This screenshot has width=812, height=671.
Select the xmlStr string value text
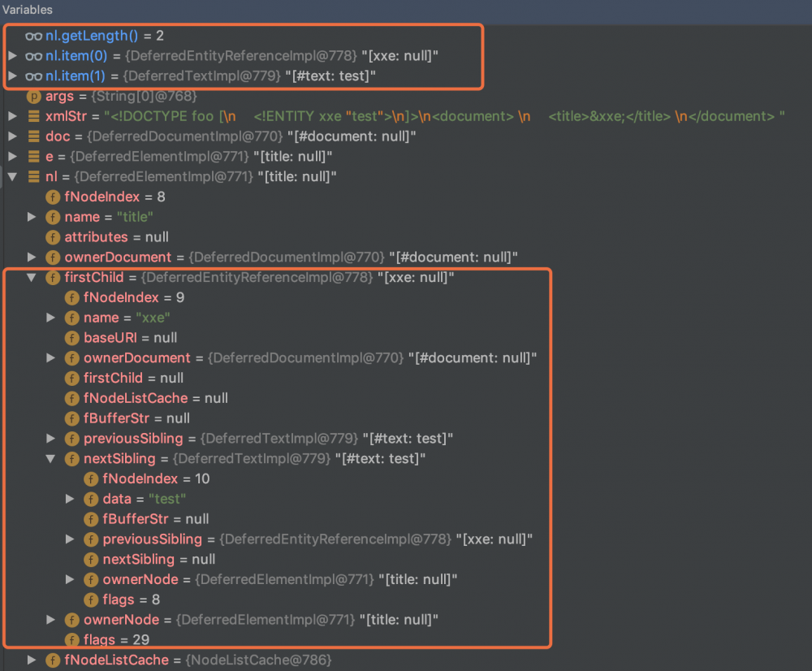444,116
